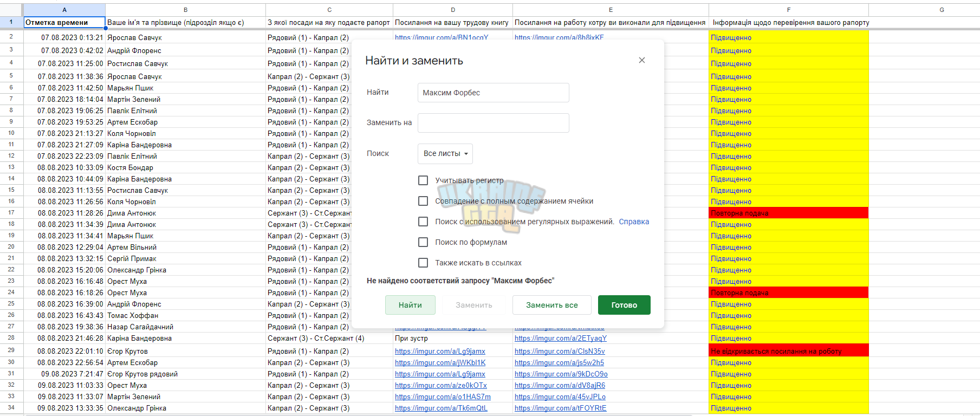Open imgur link ClsN35v in row 29
This screenshot has height=416, width=980.
coord(560,352)
